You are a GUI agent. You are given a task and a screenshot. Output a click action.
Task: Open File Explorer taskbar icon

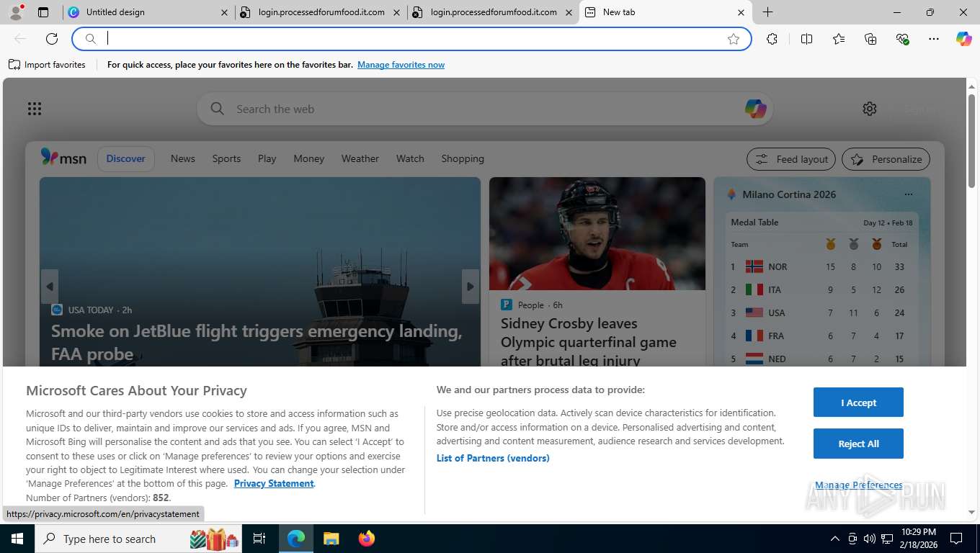coord(331,539)
